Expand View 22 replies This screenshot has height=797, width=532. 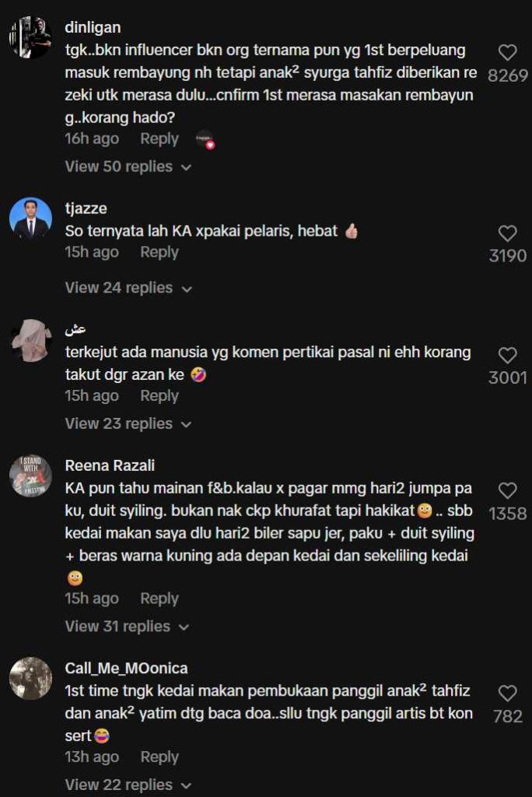(128, 785)
